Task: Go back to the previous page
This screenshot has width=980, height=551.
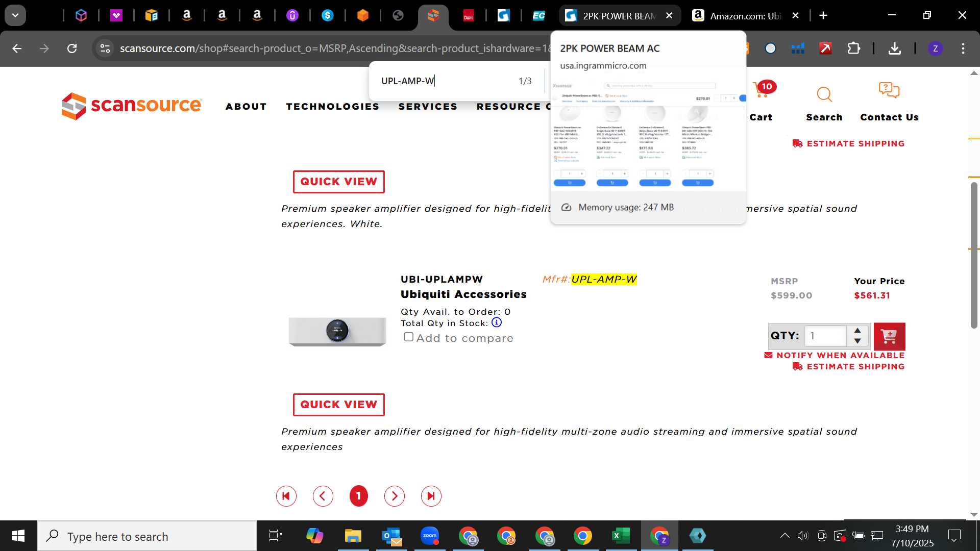Action: 17,48
